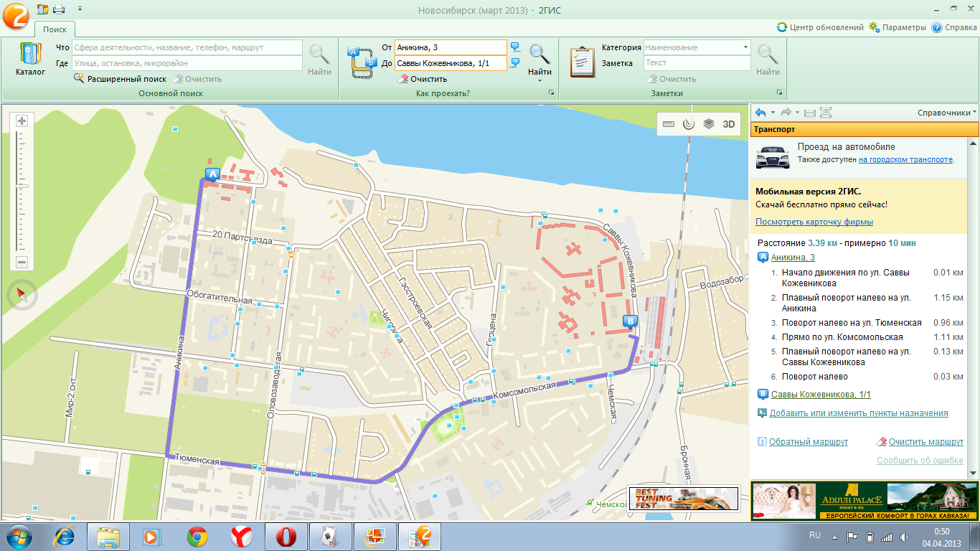
Task: Pick start point on map next to От
Action: pyautogui.click(x=515, y=47)
